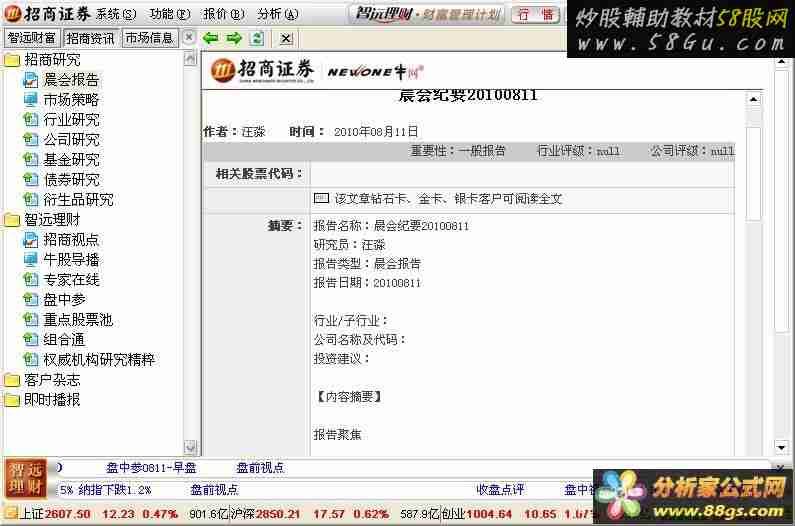The image size is (795, 526).
Task: Select 行业研究 label in the tree
Action: [x=71, y=120]
